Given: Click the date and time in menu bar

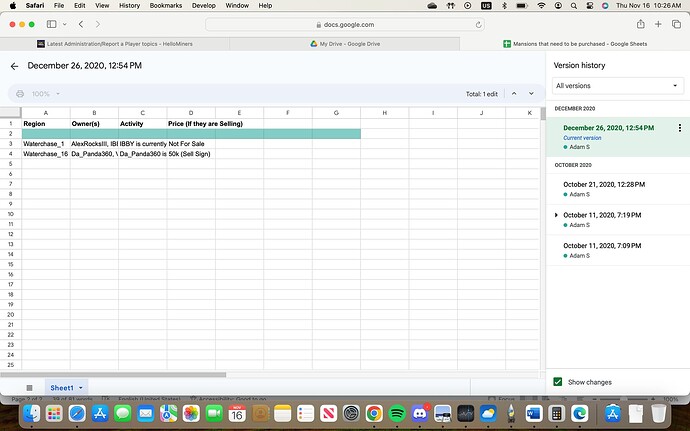Looking at the screenshot, I should [x=649, y=6].
